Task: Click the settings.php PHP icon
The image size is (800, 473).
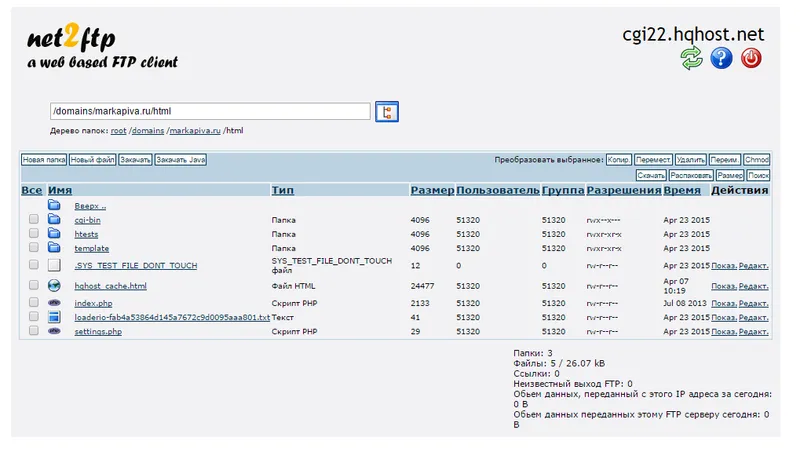Action: point(54,331)
